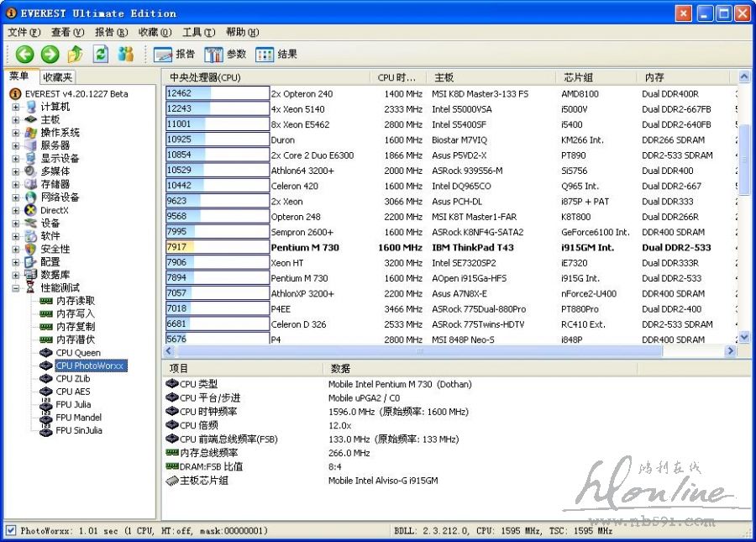Viewport: 756px width, 542px height.
Task: Click the Refresh toolbar icon
Action: (x=101, y=55)
